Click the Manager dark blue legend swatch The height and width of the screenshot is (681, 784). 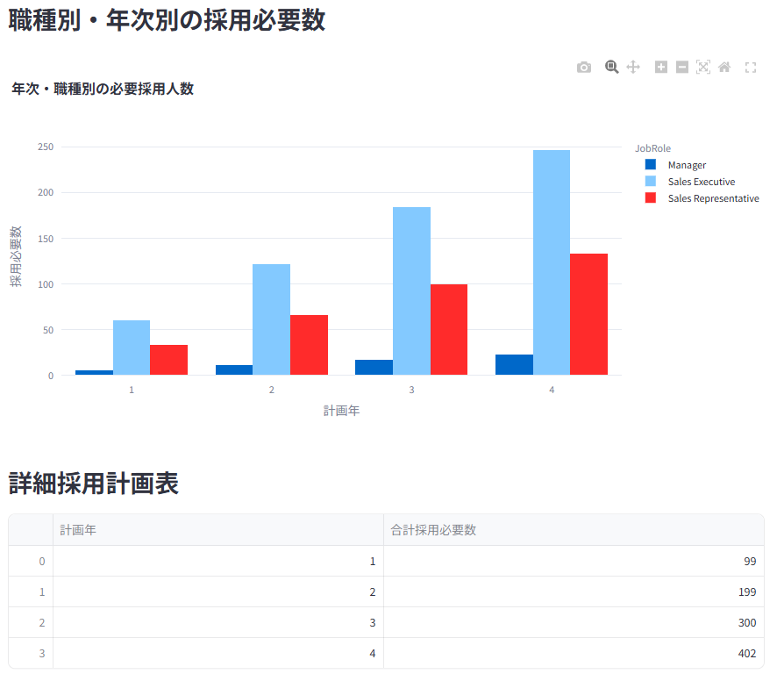(x=651, y=165)
